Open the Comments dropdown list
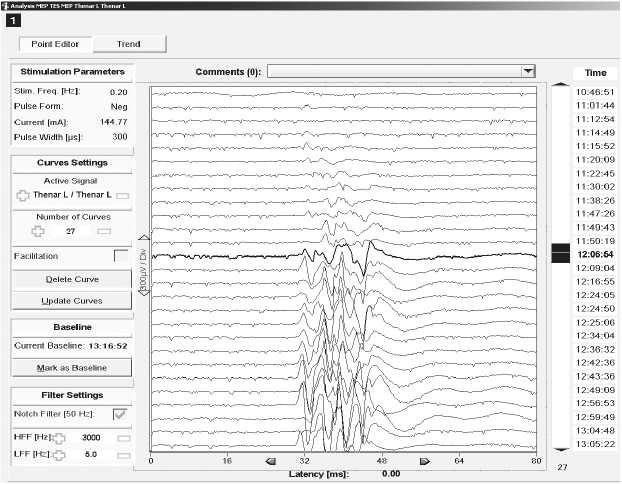This screenshot has width=622, height=484. tap(528, 71)
